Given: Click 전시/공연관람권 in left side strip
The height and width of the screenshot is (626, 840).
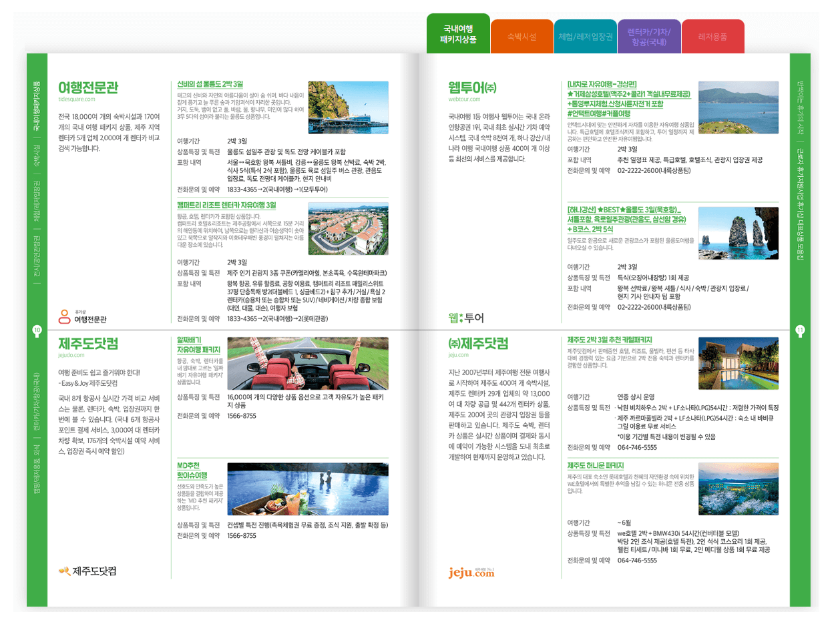Looking at the screenshot, I should coord(37,256).
